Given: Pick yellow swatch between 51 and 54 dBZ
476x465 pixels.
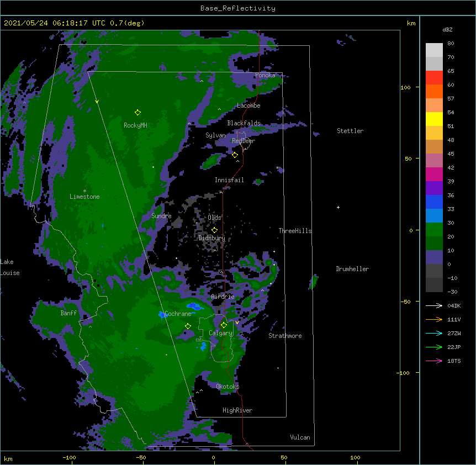Looking at the screenshot, I should pos(434,119).
